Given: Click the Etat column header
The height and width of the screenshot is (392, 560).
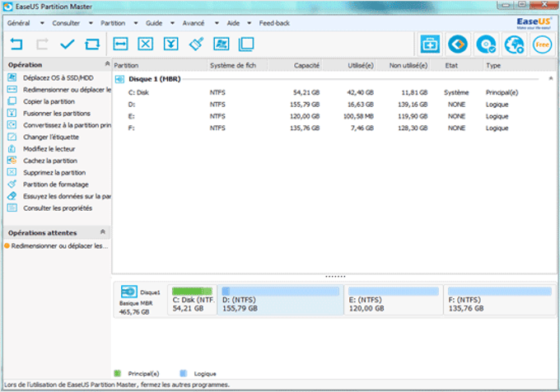Looking at the screenshot, I should (456, 65).
